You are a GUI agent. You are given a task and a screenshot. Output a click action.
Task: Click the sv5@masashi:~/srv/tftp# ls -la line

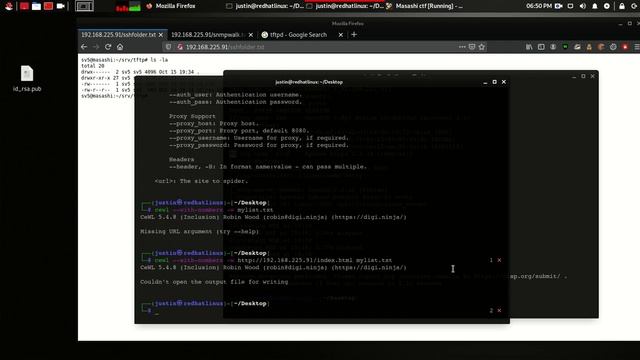tap(124, 60)
